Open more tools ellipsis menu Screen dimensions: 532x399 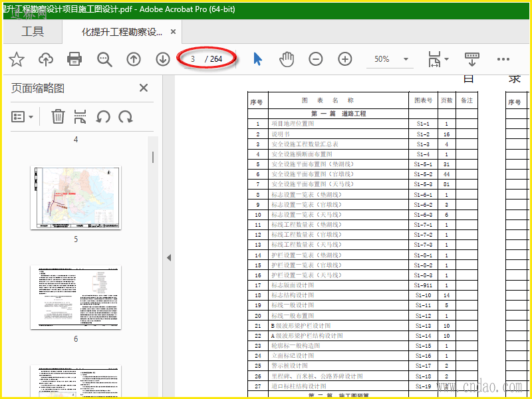pos(503,59)
